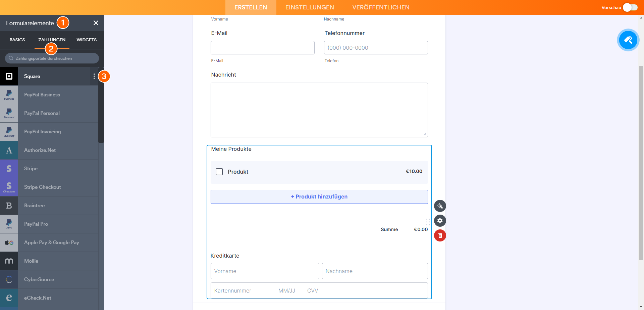Choose the Braintree payment gateway icon
644x310 pixels.
pyautogui.click(x=9, y=206)
